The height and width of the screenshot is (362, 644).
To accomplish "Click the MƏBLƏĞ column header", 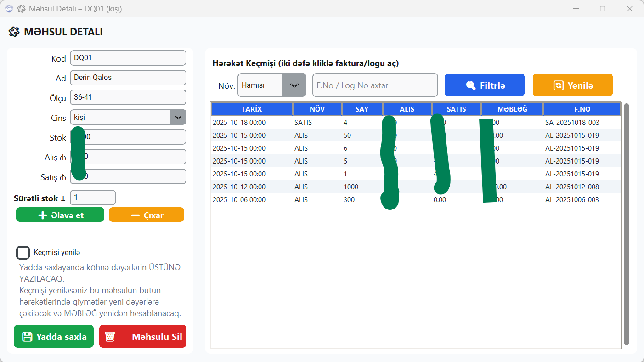I will click(x=512, y=109).
